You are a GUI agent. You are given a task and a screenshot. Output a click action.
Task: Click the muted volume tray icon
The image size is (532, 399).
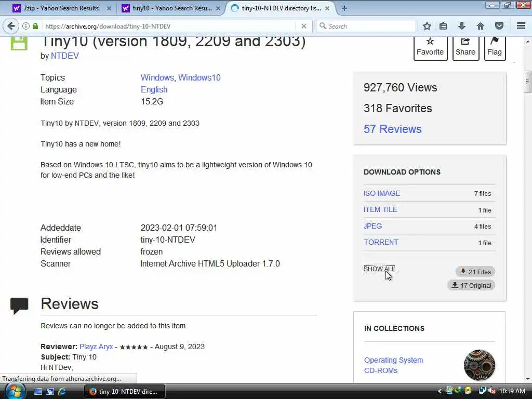click(x=492, y=391)
